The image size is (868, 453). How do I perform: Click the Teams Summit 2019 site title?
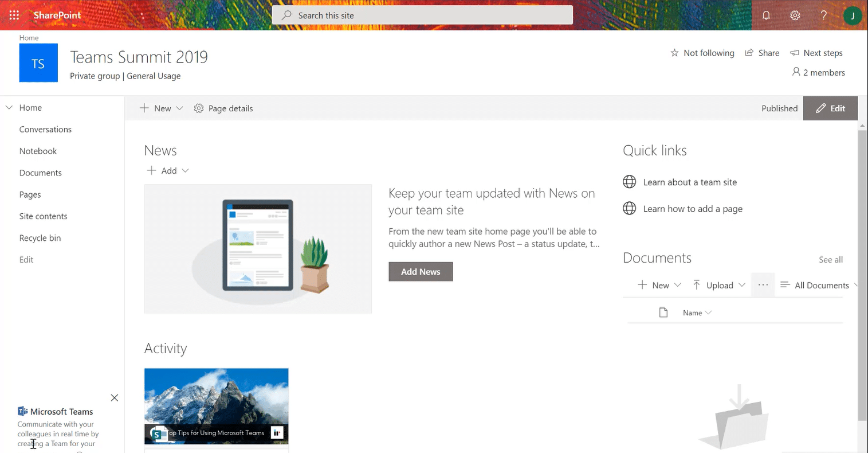coord(139,57)
